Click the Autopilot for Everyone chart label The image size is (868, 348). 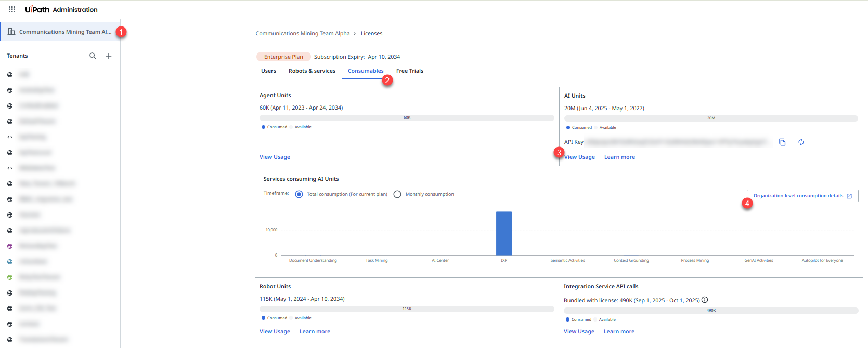click(822, 260)
